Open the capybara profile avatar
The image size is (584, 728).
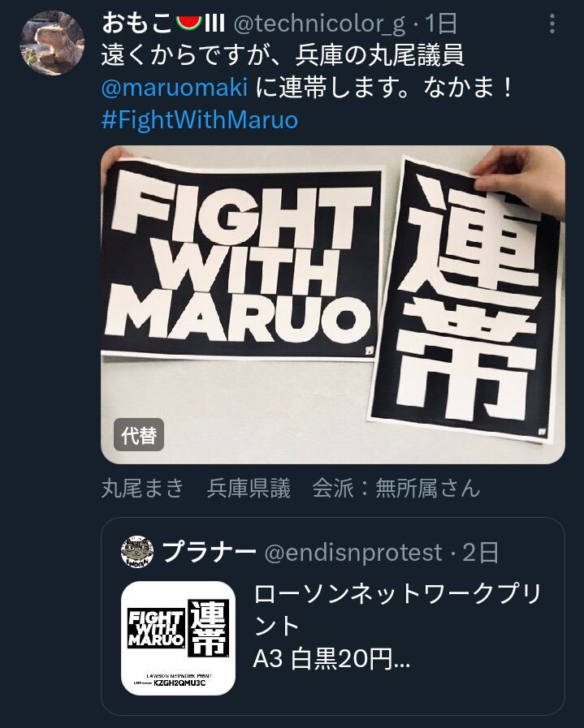pos(51,43)
